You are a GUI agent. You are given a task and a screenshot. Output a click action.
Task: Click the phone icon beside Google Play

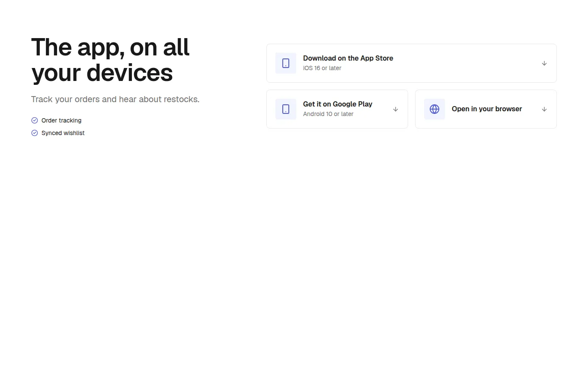(286, 109)
